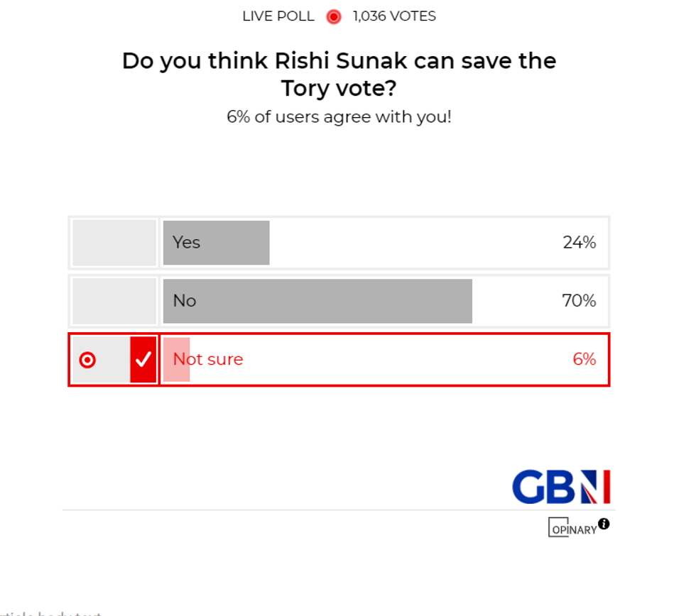This screenshot has width=696, height=616.
Task: Click the red LIVE POLL dot icon
Action: (332, 16)
